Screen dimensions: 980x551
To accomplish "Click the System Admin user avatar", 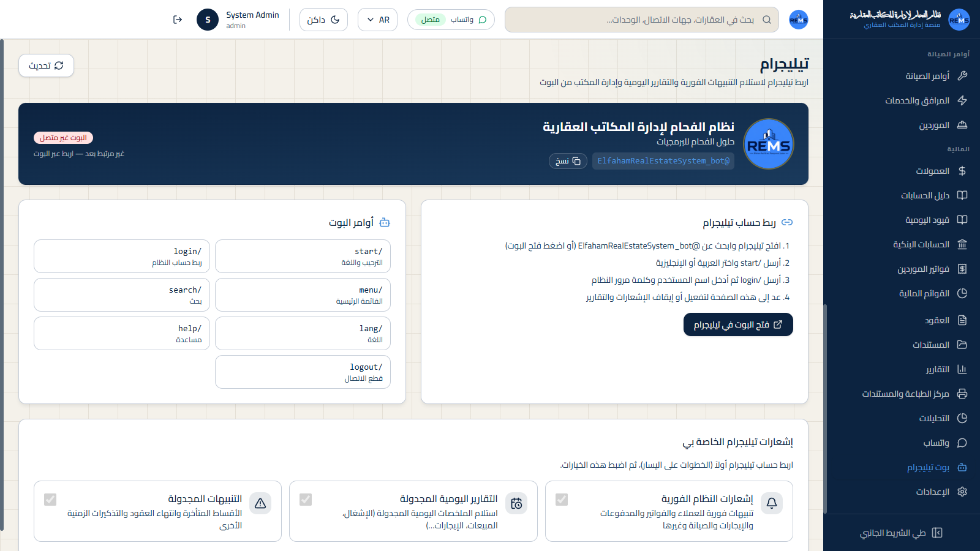I will [x=208, y=20].
